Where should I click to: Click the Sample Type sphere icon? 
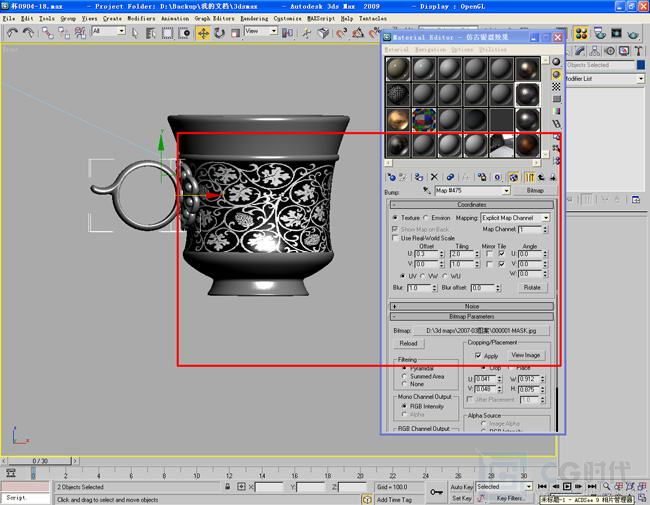tap(556, 62)
